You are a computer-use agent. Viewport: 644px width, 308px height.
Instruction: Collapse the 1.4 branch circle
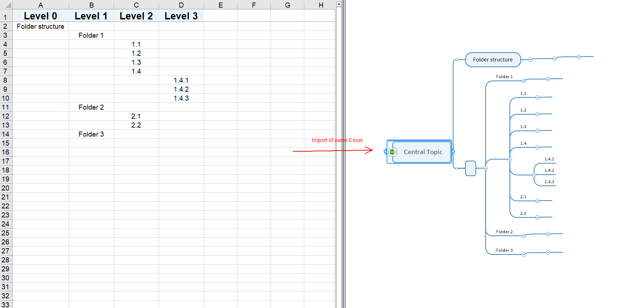click(x=538, y=147)
